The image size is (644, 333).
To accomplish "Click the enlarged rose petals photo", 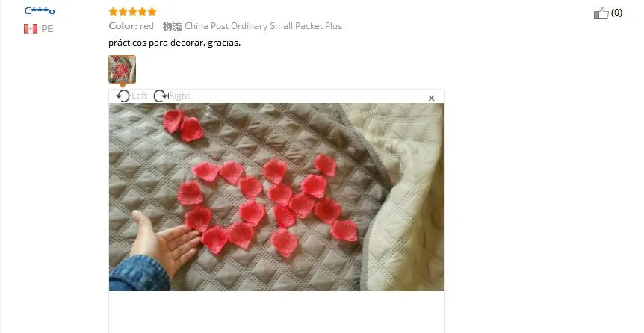I will click(276, 197).
